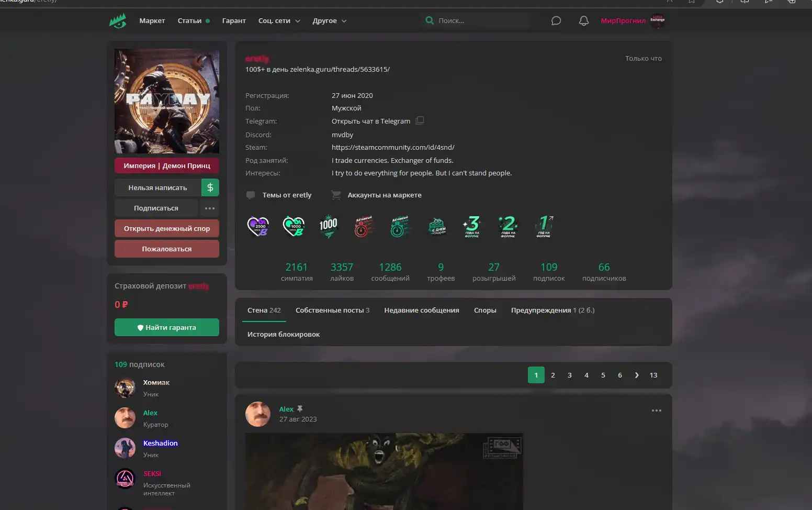Click the Нельзя написать button
812x510 pixels.
pyautogui.click(x=157, y=187)
